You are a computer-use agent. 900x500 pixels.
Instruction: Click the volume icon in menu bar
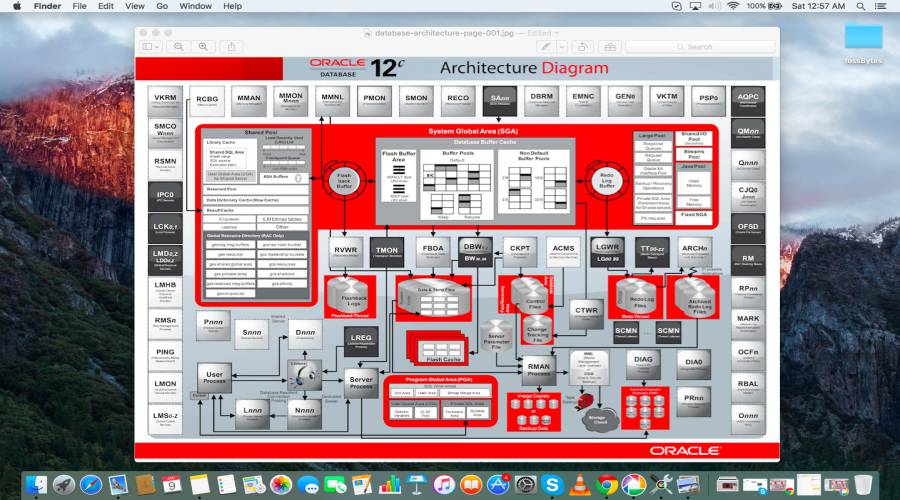[x=714, y=6]
